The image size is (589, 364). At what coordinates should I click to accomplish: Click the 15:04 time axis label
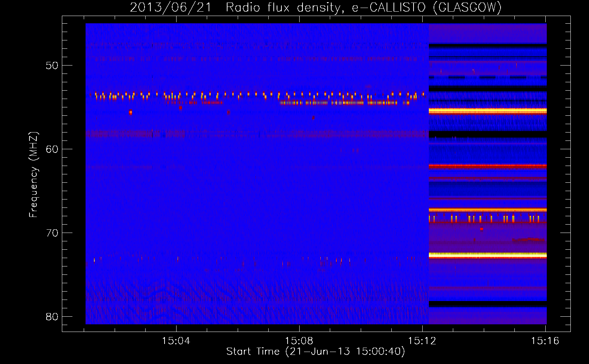coord(176,341)
